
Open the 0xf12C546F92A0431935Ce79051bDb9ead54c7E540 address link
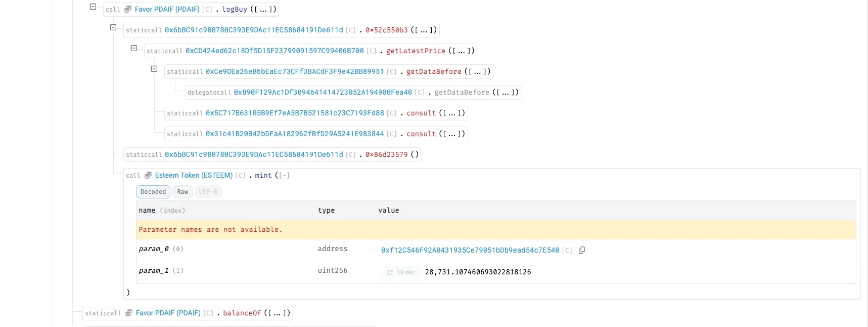(x=470, y=251)
